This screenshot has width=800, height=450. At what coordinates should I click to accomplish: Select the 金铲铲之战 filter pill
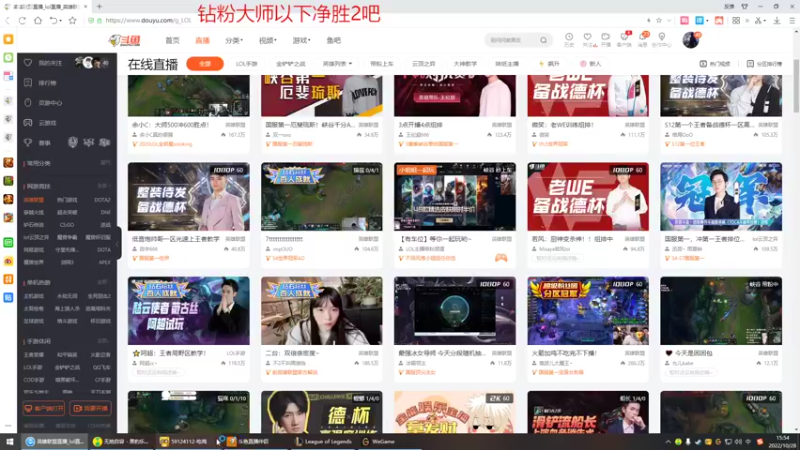290,64
